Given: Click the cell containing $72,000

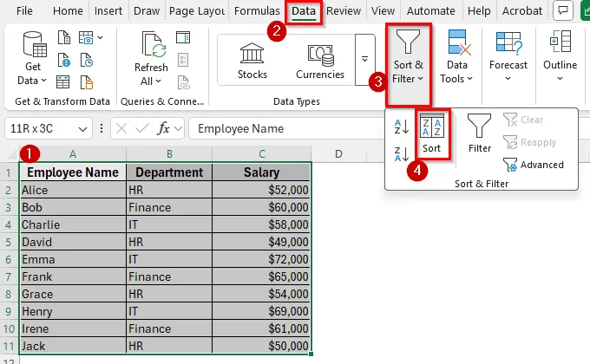Looking at the screenshot, I should click(261, 259).
